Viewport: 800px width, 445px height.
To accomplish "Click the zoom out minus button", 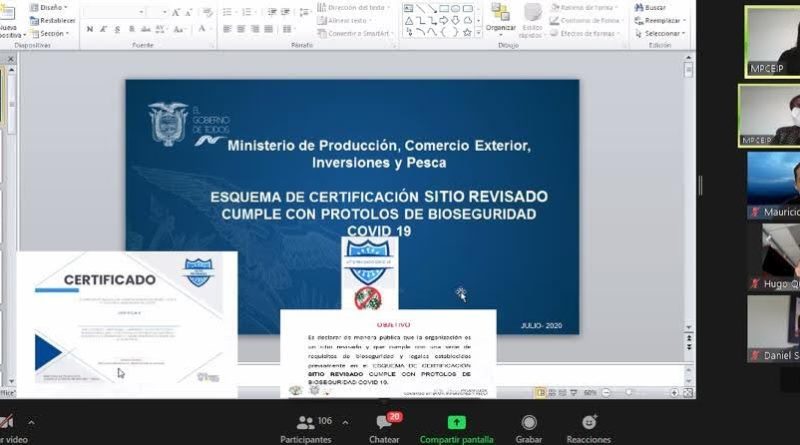I will point(606,392).
